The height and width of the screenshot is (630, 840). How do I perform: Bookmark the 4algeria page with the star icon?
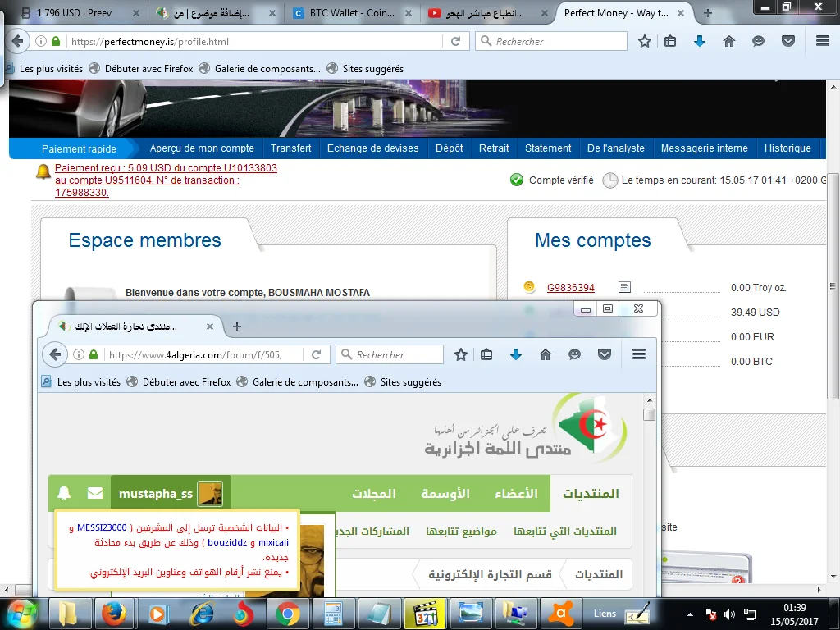tap(461, 354)
